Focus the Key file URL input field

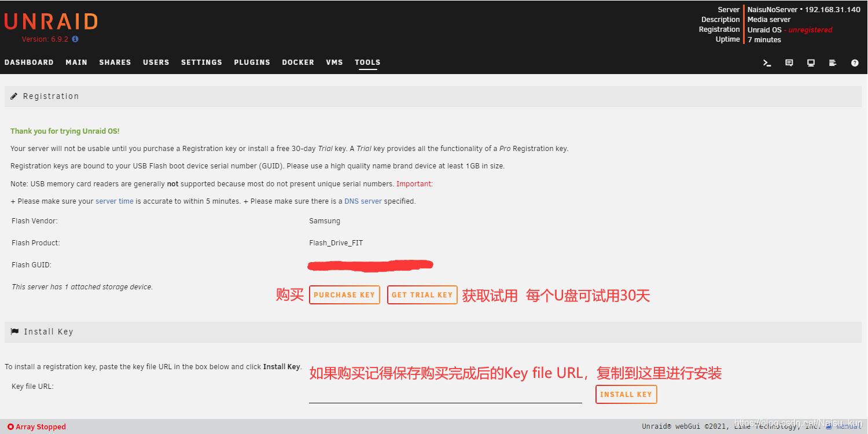tap(446, 395)
